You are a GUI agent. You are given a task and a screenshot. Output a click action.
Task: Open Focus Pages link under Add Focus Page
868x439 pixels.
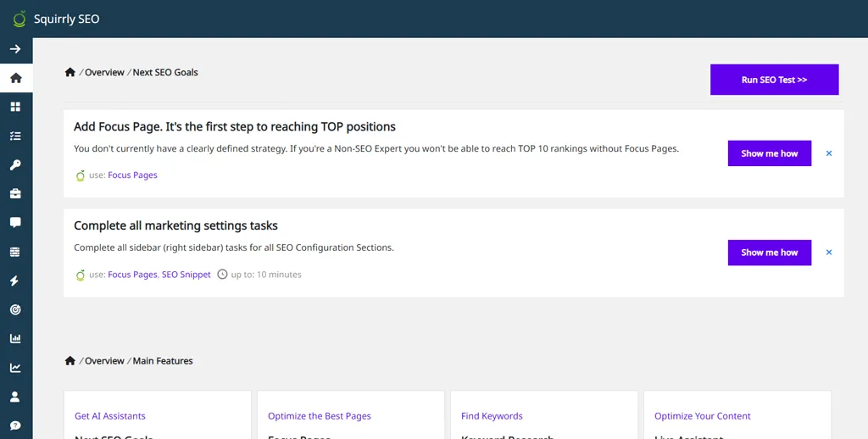(x=132, y=175)
